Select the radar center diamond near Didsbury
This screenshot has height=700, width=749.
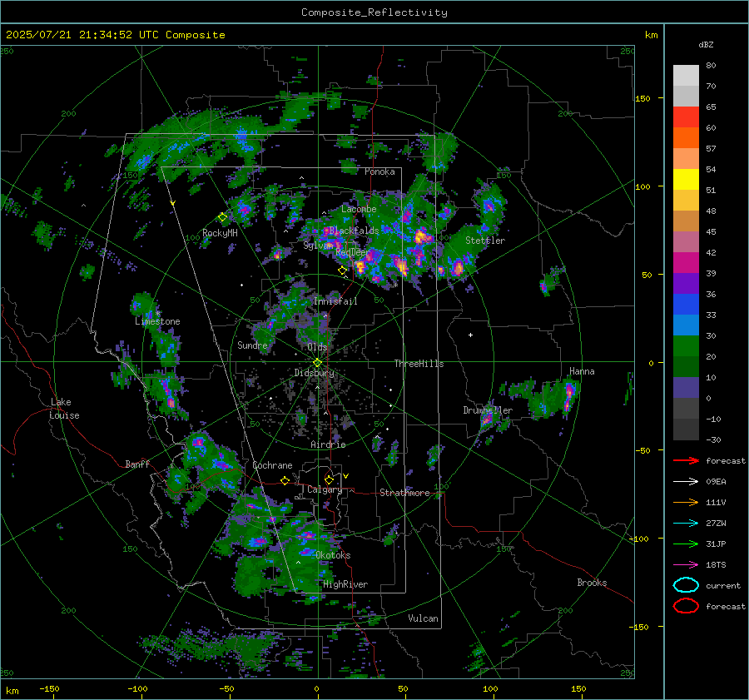317,363
